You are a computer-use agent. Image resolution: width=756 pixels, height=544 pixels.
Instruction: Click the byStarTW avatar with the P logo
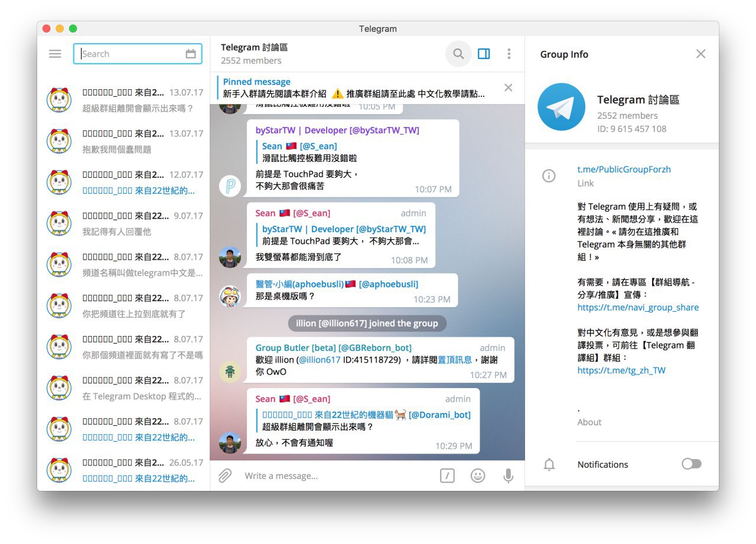coord(230,185)
